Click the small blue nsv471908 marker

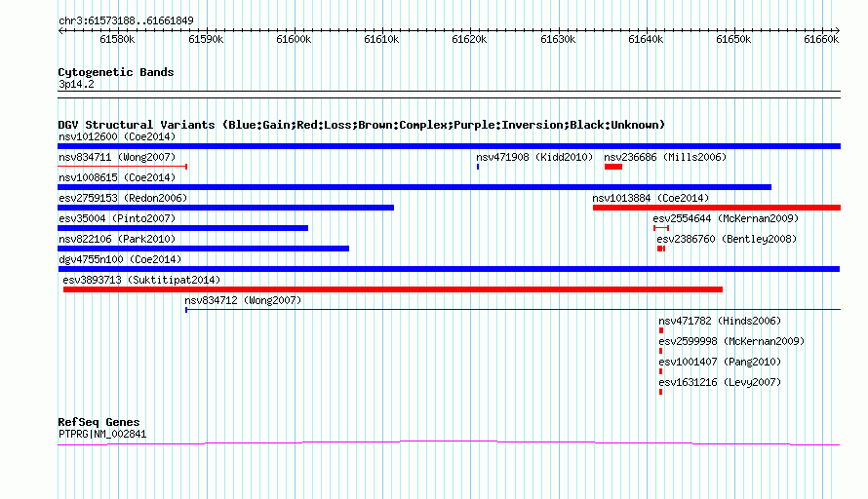click(478, 167)
